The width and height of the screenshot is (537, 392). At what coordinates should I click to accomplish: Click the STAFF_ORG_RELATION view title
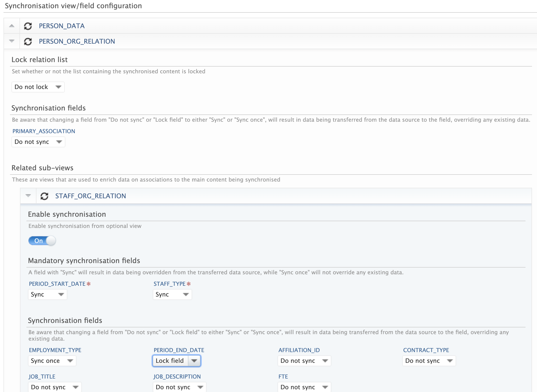coord(91,196)
